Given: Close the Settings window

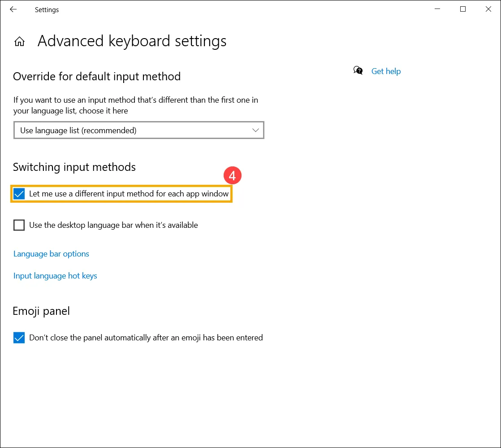Looking at the screenshot, I should (x=488, y=9).
